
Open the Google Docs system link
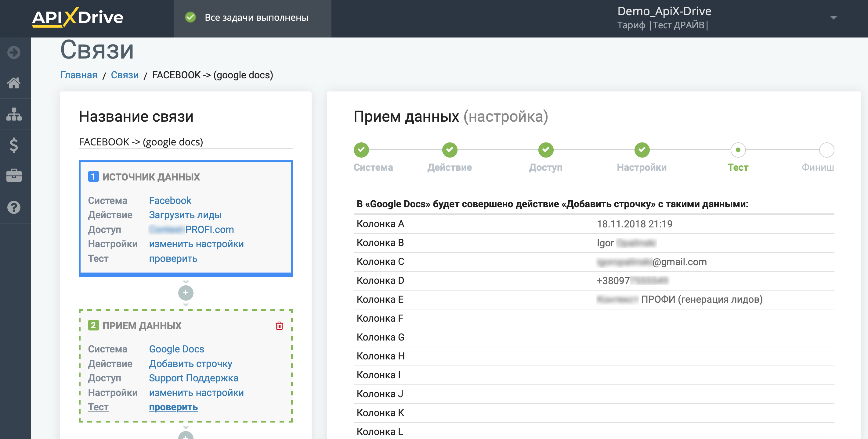click(x=177, y=349)
